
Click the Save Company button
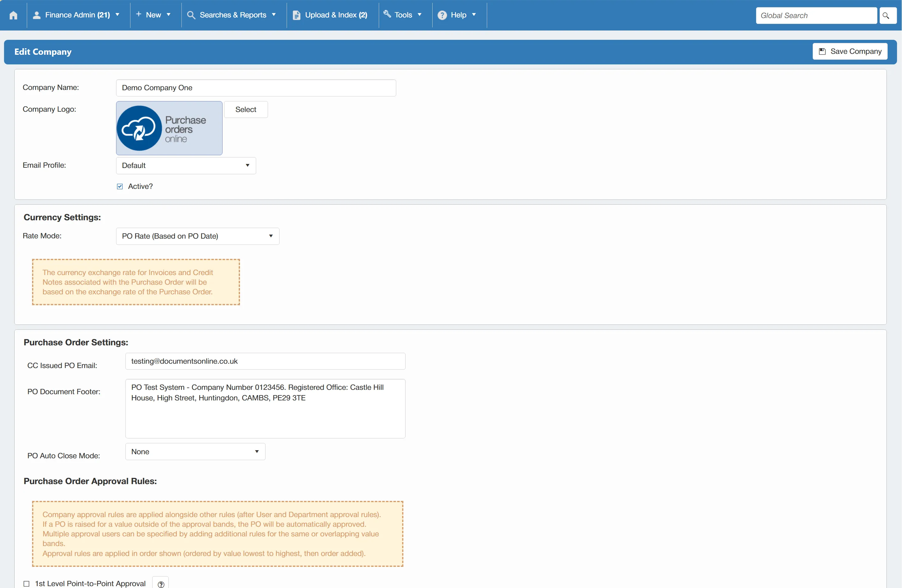coord(850,52)
